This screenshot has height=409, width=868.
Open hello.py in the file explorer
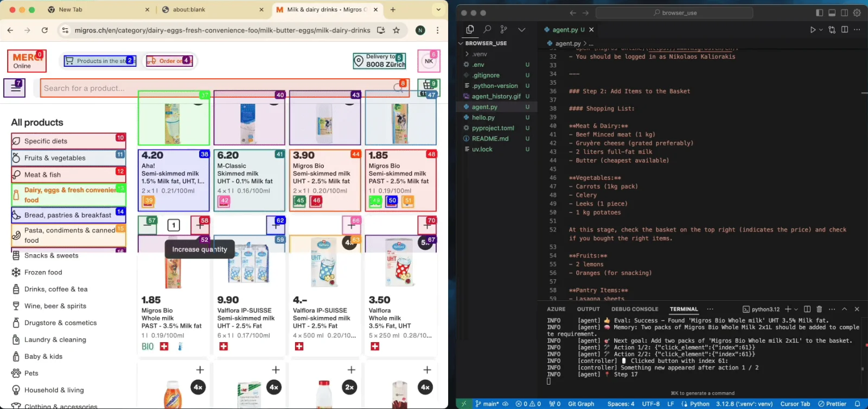pyautogui.click(x=483, y=117)
